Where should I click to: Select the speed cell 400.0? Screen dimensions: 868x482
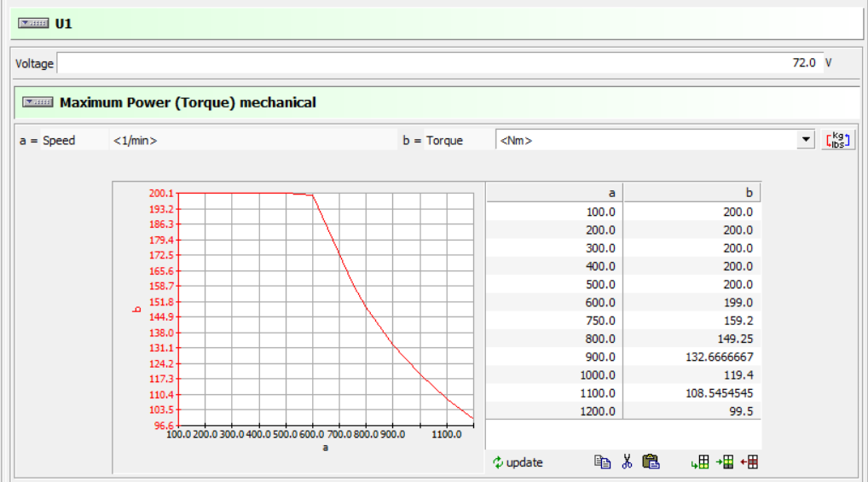pos(555,266)
